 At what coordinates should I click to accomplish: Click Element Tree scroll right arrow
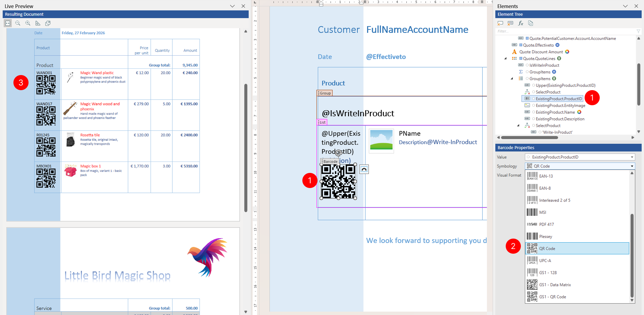coord(633,137)
